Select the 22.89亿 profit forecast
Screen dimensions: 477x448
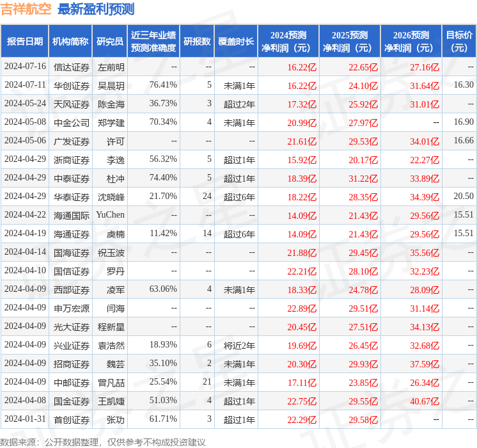[302, 309]
